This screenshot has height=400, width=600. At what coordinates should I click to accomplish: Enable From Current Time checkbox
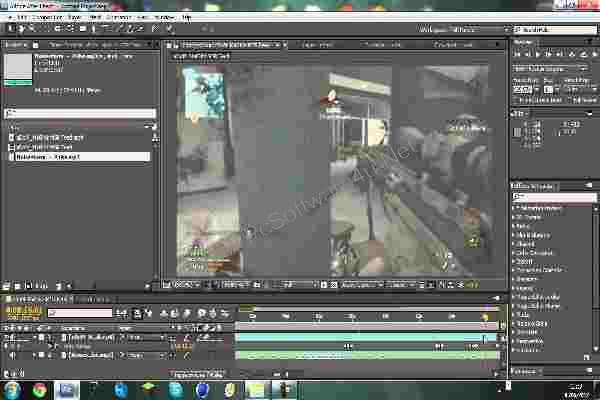pyautogui.click(x=517, y=100)
